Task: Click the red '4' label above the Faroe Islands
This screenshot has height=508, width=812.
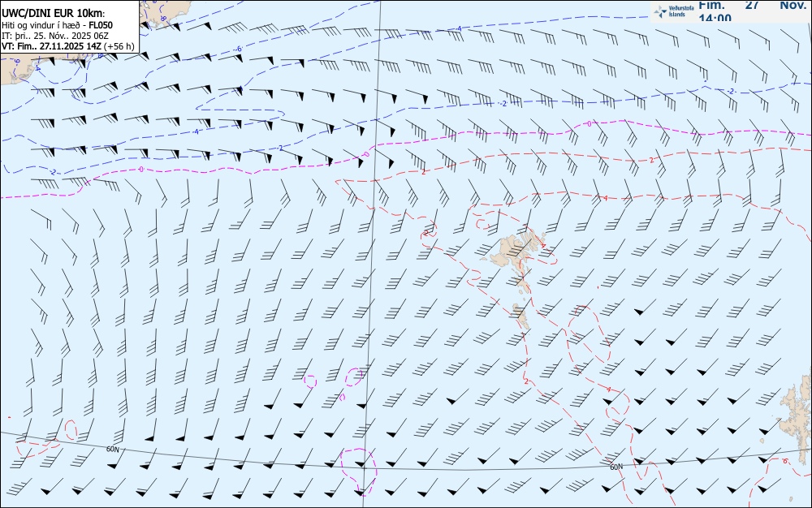Action: pos(606,198)
